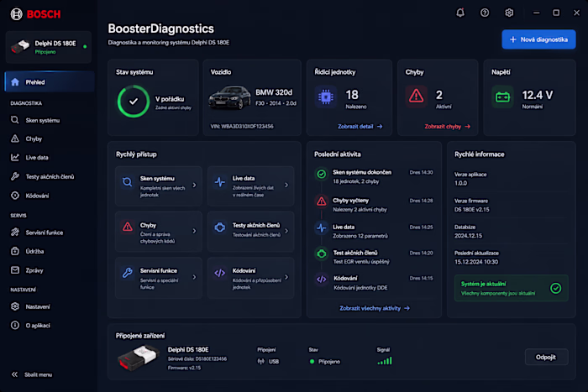Click the 12.4 V voltage value
The height and width of the screenshot is (392, 588).
click(538, 95)
